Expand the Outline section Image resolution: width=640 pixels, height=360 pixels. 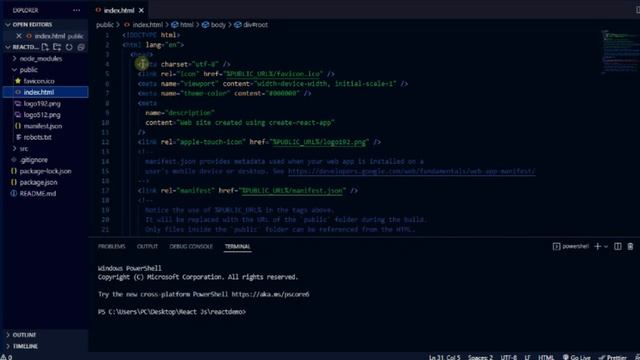(x=24, y=335)
